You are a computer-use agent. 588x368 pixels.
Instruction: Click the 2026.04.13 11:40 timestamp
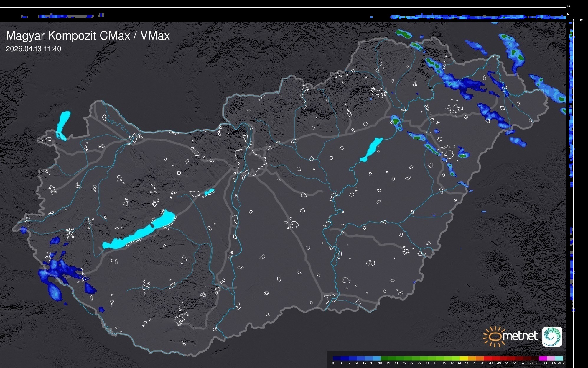(x=33, y=49)
